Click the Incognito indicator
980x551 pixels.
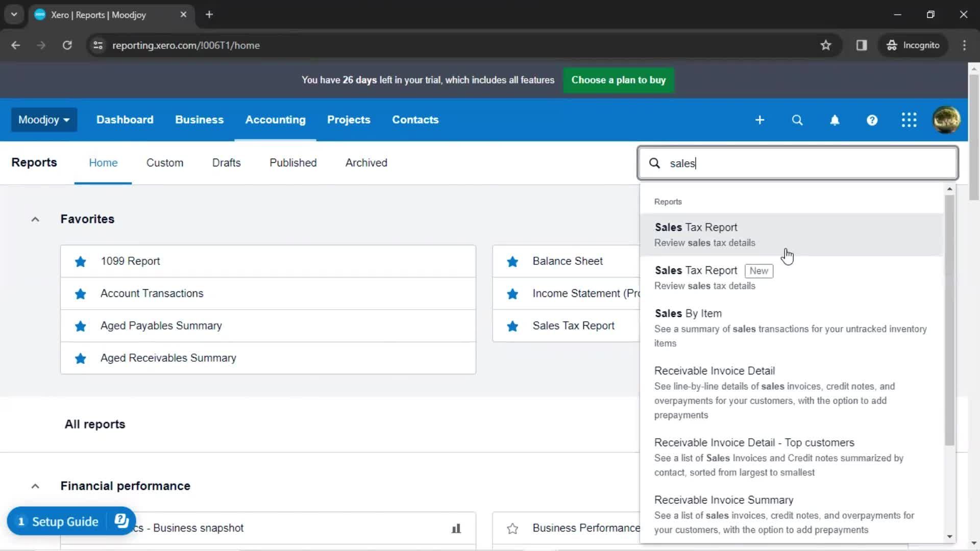[x=913, y=45]
